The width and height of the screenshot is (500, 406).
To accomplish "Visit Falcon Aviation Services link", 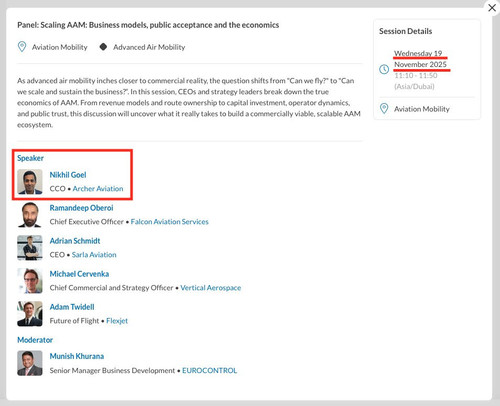I will [x=170, y=222].
